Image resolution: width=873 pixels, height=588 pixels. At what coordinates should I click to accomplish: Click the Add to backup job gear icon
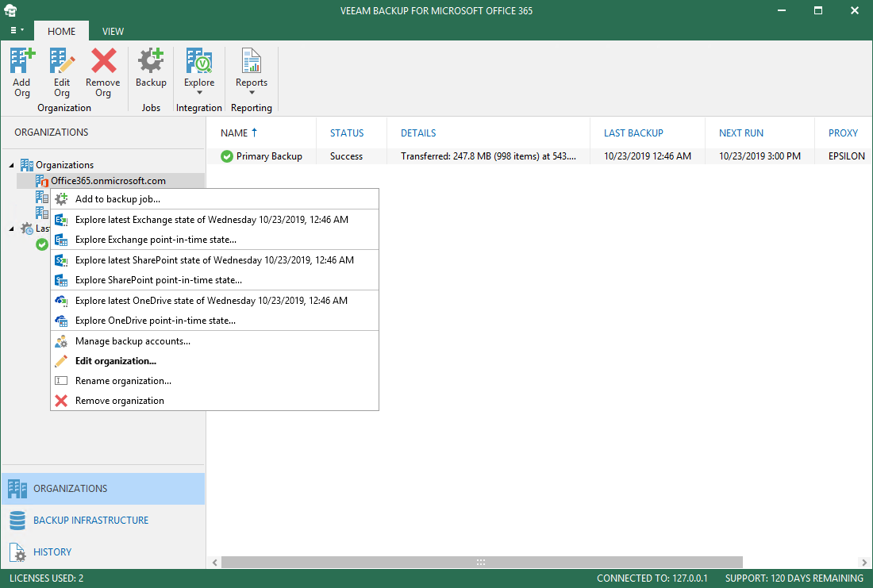61,199
